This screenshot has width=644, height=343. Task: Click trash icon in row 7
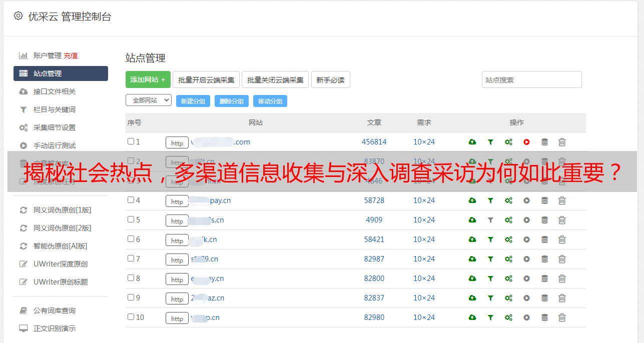click(562, 259)
